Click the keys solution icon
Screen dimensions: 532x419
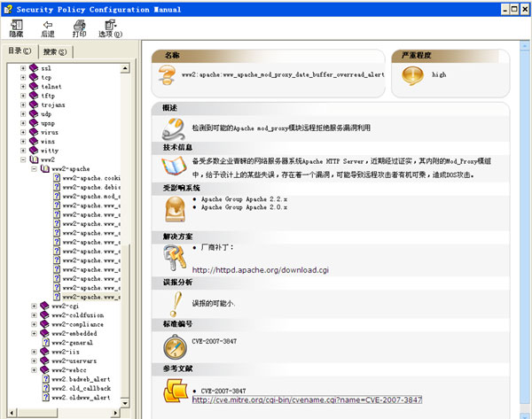tap(175, 258)
